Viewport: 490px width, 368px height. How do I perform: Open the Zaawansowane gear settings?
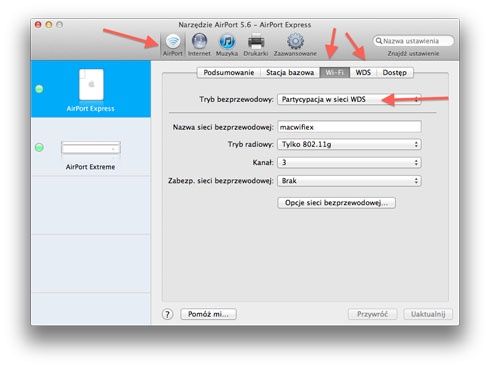click(x=295, y=45)
